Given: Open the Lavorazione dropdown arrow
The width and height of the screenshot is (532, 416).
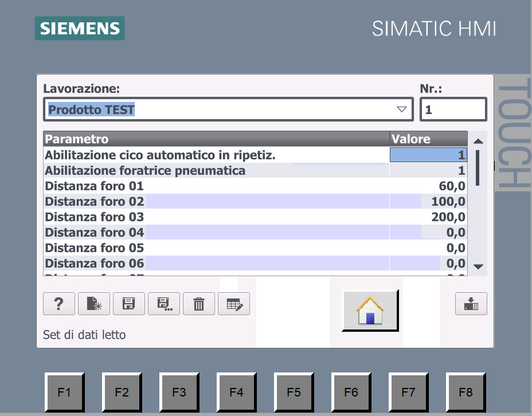Looking at the screenshot, I should [x=402, y=109].
